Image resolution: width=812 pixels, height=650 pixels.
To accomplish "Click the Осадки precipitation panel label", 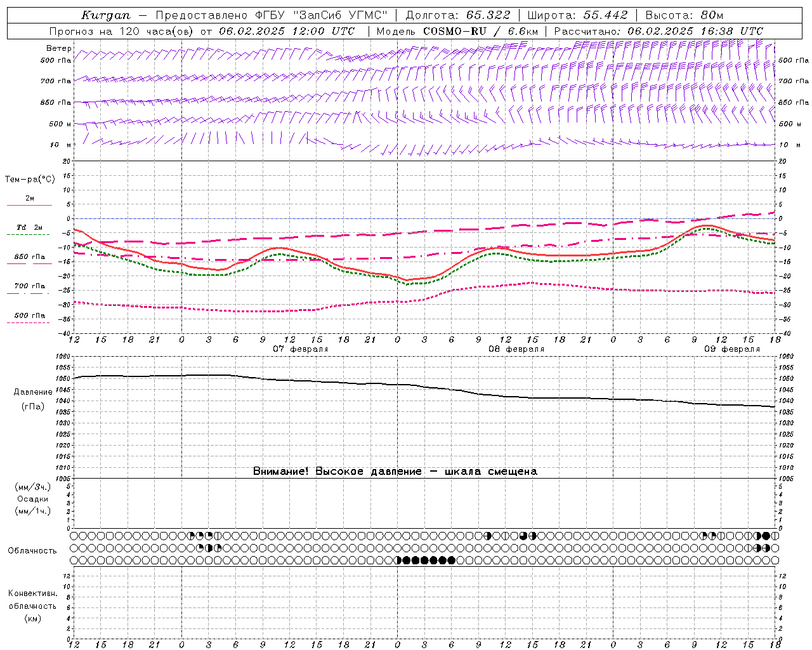I will (33, 500).
